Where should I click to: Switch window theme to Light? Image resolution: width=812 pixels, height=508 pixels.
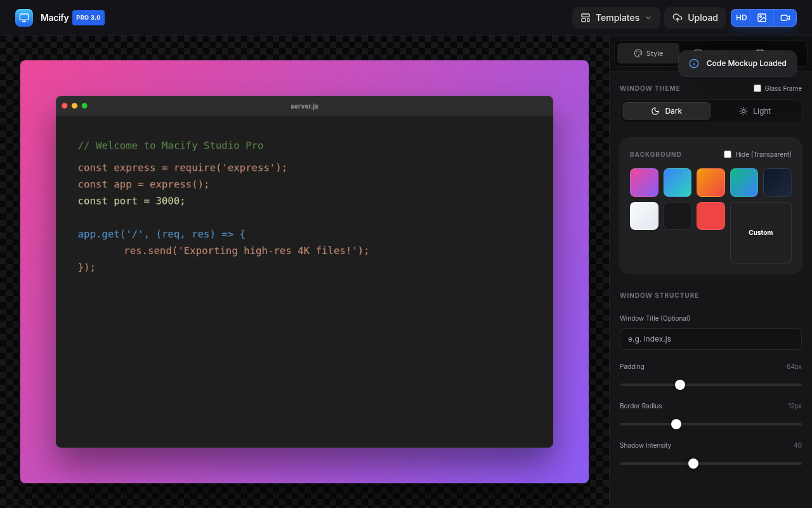point(755,111)
